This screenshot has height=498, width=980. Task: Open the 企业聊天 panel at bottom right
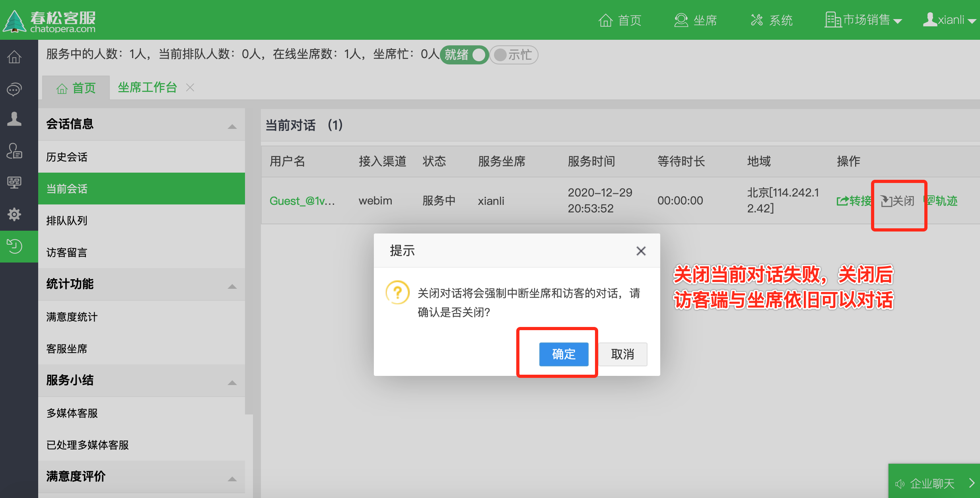click(933, 484)
